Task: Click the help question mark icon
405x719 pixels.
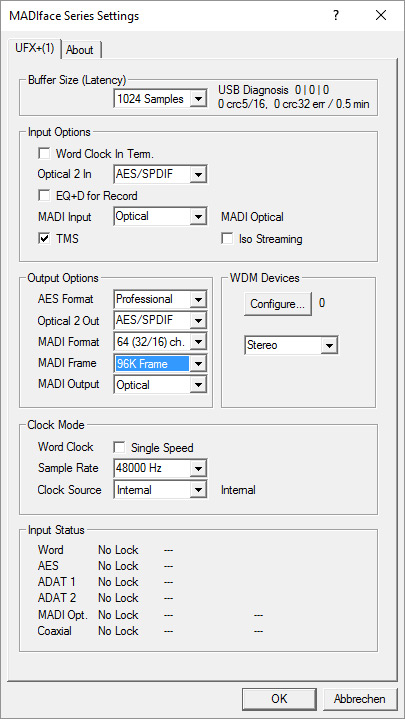Action: pyautogui.click(x=336, y=16)
